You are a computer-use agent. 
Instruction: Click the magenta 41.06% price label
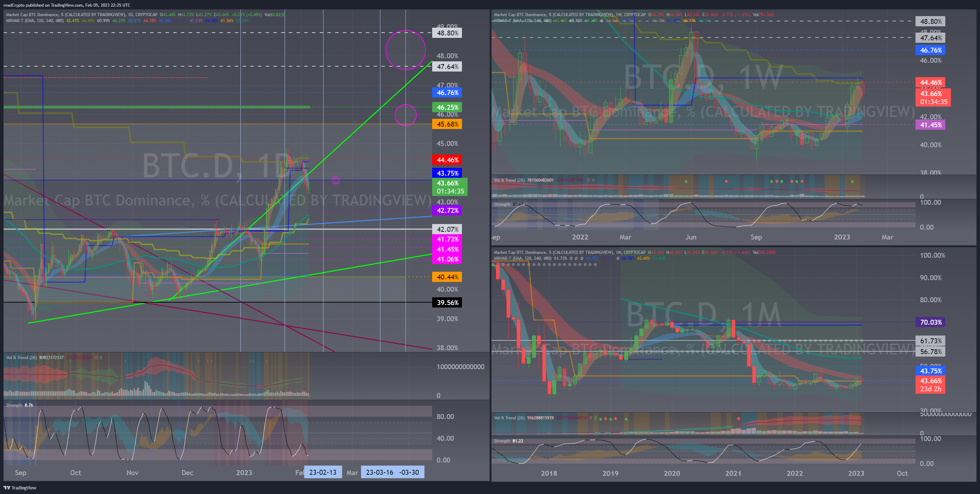coord(447,259)
